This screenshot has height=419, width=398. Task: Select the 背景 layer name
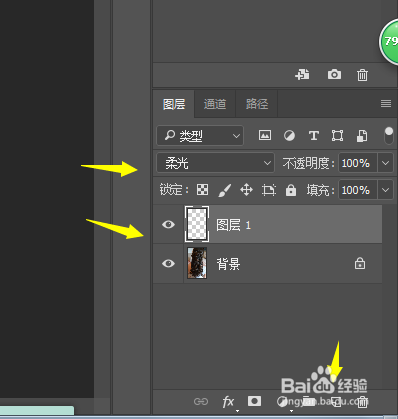(x=228, y=264)
